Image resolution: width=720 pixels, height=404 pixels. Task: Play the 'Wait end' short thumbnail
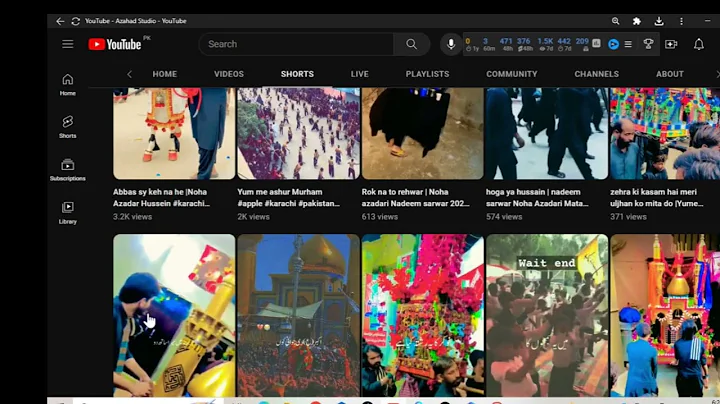[547, 315]
